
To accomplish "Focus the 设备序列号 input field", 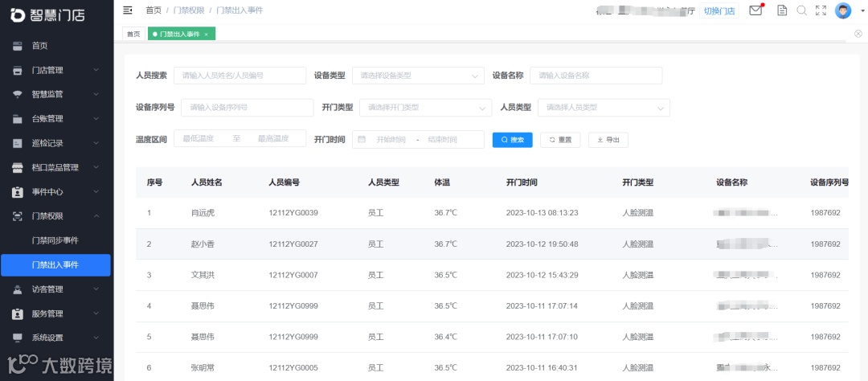I will [x=247, y=108].
